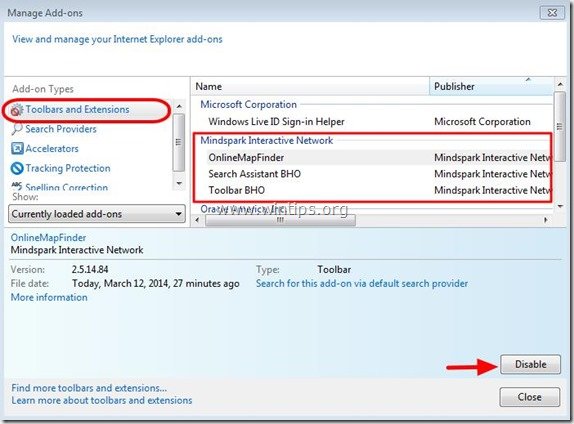Click the add-on list vertical scrollbar thumb
The width and height of the screenshot is (574, 424).
pos(560,127)
